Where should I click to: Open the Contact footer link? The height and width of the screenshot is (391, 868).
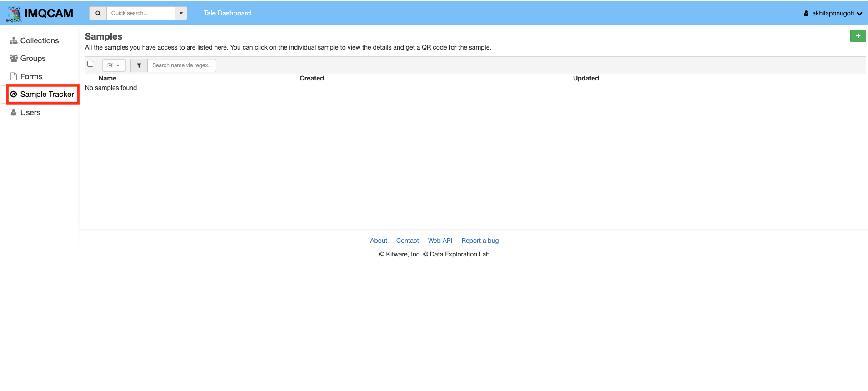408,241
